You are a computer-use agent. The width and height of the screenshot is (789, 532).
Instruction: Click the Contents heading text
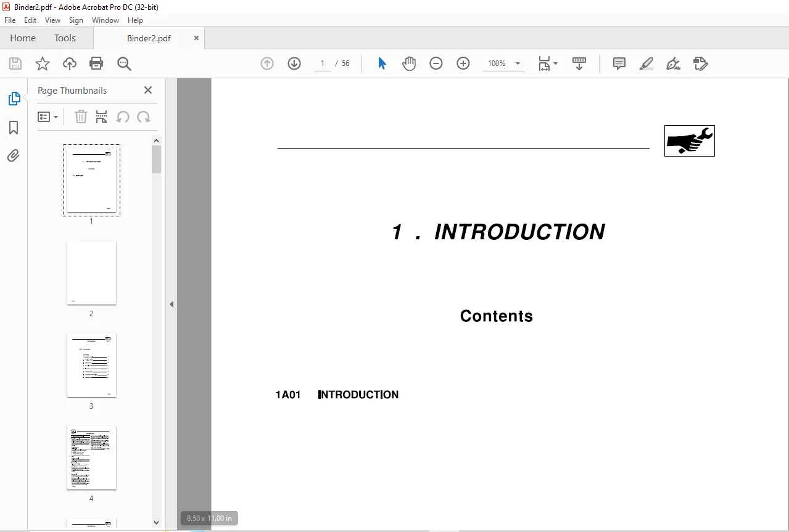point(496,316)
